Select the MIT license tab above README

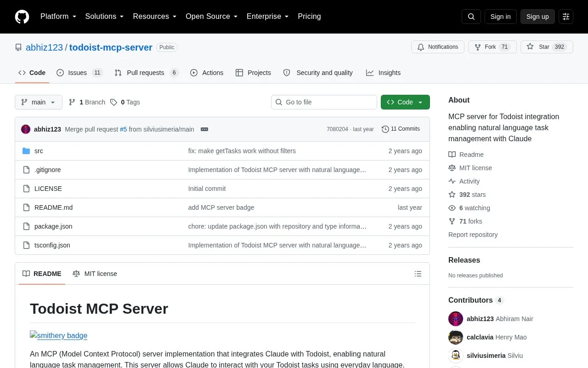[95, 274]
